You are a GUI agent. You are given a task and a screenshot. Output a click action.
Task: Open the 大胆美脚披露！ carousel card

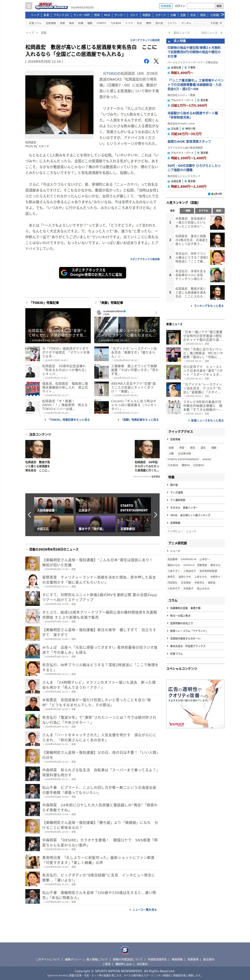[x=54, y=506]
